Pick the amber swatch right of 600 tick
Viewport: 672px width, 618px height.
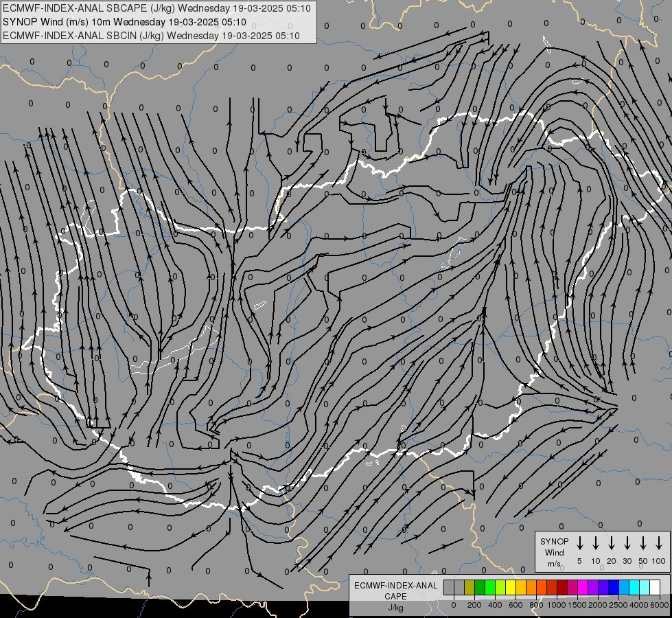pos(521,587)
